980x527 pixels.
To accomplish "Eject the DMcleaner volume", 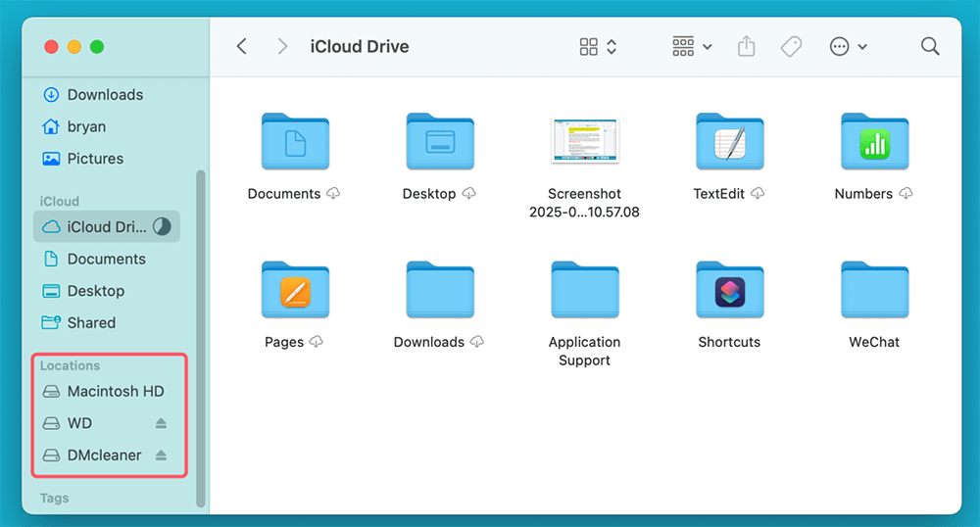I will [161, 455].
